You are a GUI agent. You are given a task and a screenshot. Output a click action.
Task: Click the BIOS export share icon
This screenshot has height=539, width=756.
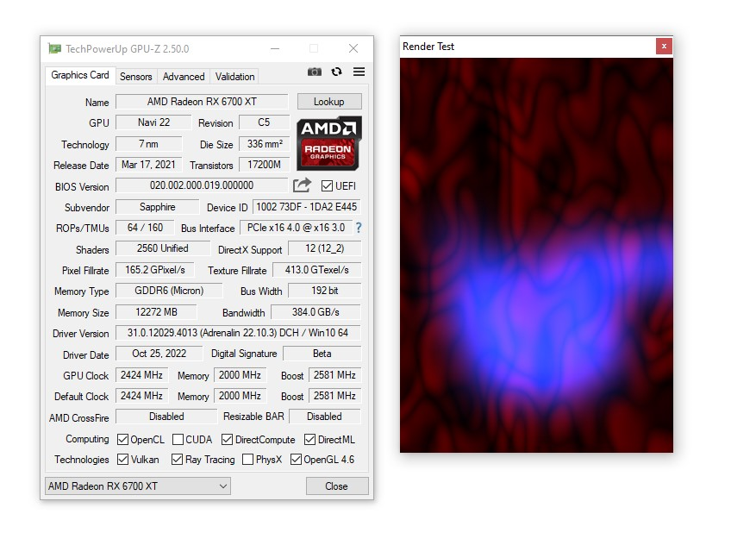[303, 185]
